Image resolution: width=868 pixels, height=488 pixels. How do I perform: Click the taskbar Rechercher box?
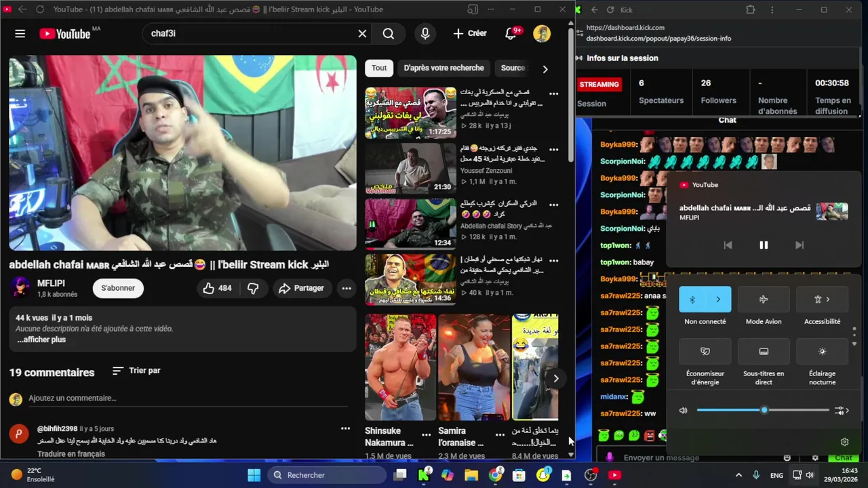(x=328, y=475)
